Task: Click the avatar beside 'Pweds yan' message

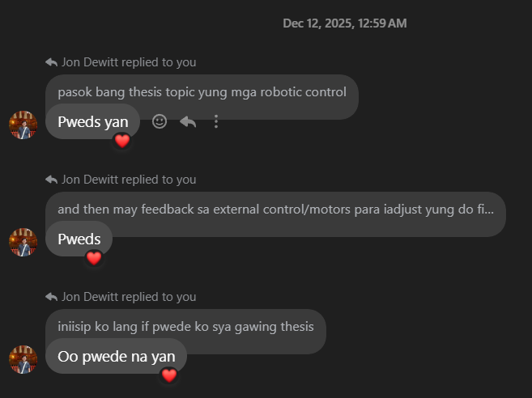Action: pos(23,125)
